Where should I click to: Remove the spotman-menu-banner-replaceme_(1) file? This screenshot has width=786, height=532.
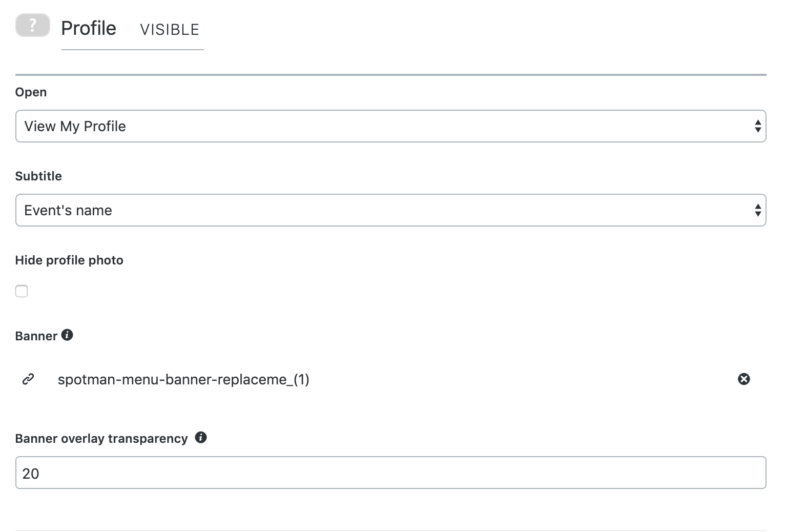(743, 379)
